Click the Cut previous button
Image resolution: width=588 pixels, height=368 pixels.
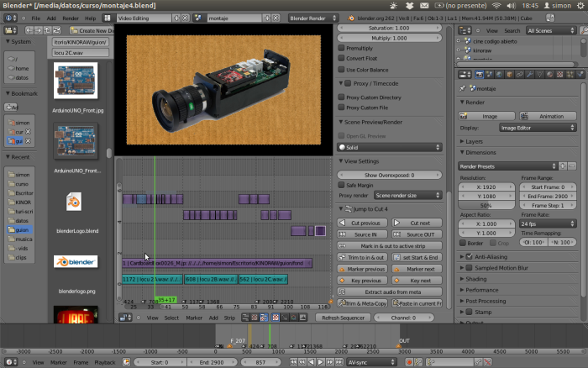tap(362, 223)
